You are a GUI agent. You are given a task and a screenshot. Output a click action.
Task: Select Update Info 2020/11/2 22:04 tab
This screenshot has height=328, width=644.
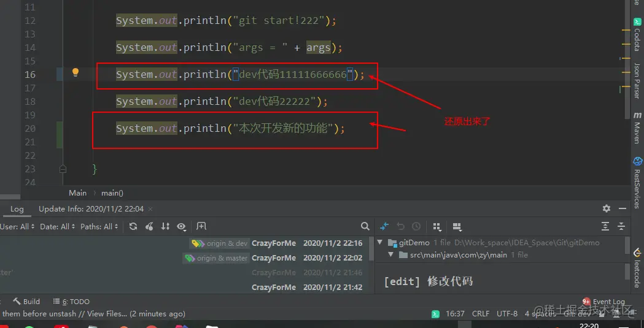(91, 208)
